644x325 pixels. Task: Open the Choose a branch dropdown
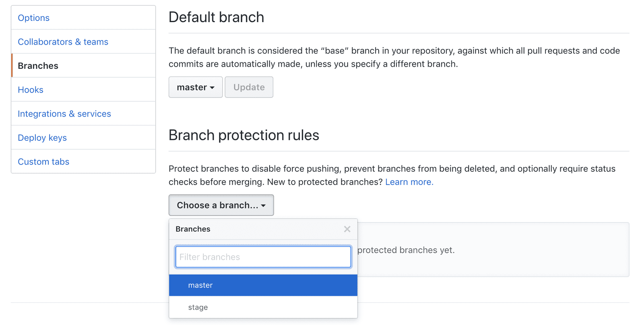point(221,205)
